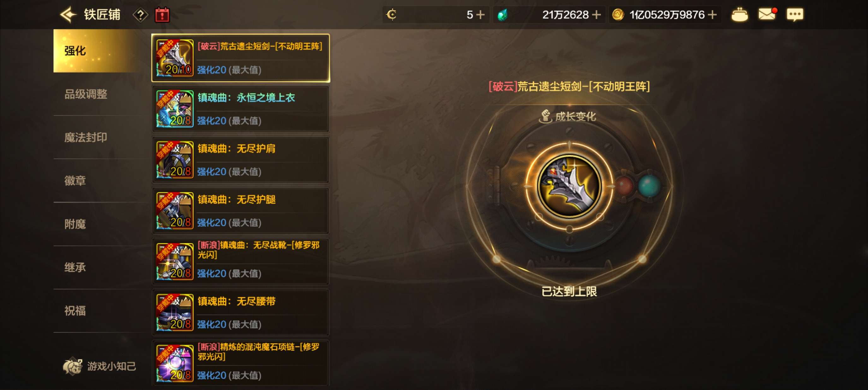
Task: Open the chat bubble icon
Action: coord(795,15)
